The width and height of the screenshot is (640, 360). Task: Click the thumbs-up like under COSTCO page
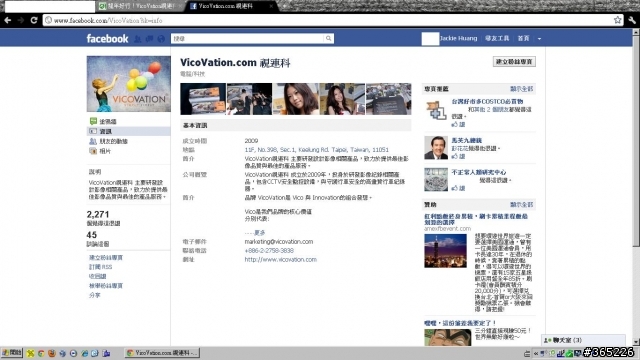point(458,124)
